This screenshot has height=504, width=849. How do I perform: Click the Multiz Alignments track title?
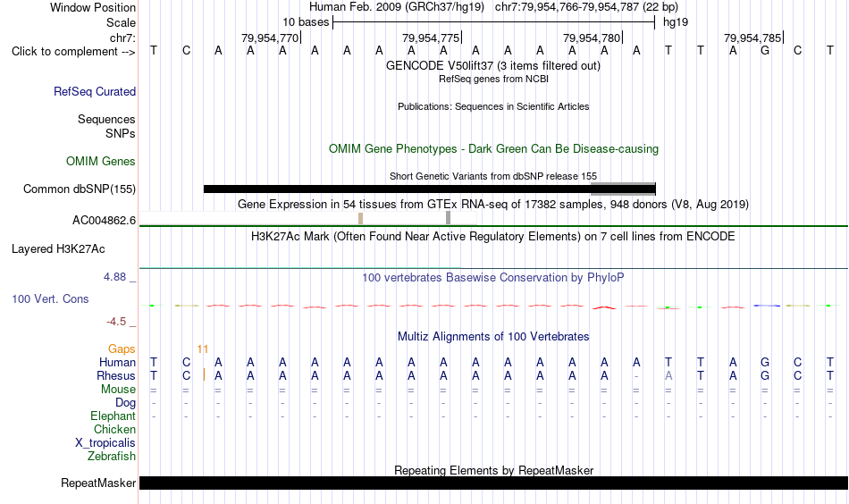tap(493, 337)
